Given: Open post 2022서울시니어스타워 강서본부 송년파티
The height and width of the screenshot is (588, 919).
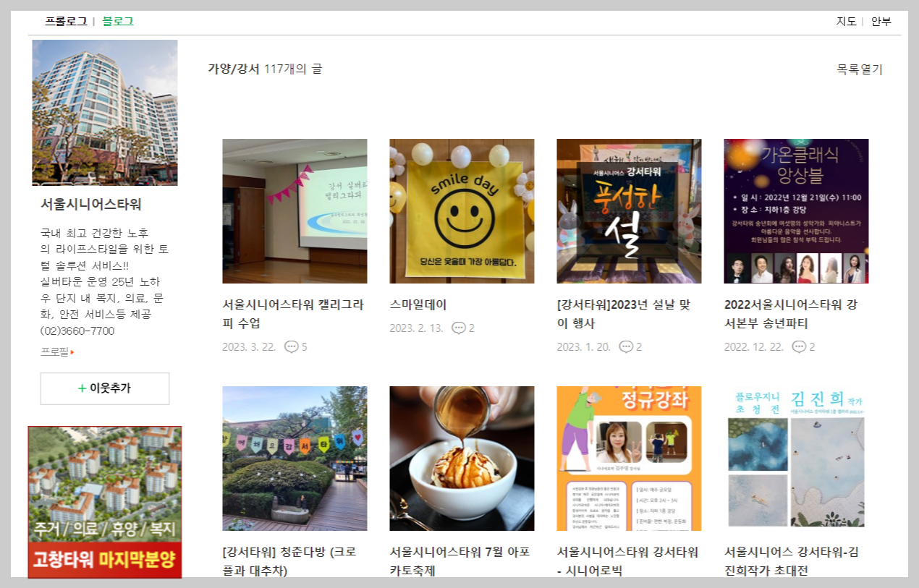Looking at the screenshot, I should pyautogui.click(x=791, y=314).
